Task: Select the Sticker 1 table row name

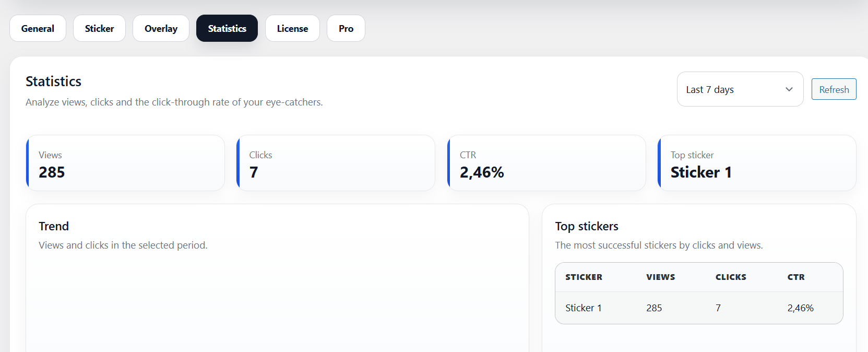Action: click(584, 308)
